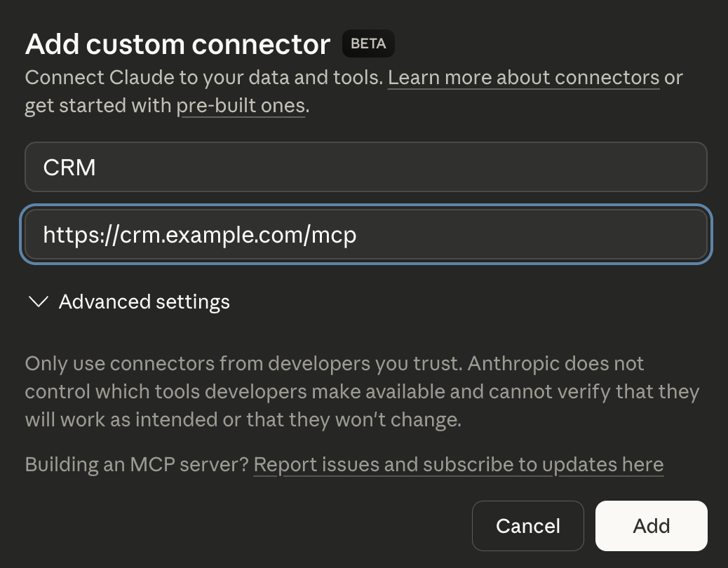Click the Add custom connector title
Viewport: 728px width, 568px height.
(x=177, y=43)
